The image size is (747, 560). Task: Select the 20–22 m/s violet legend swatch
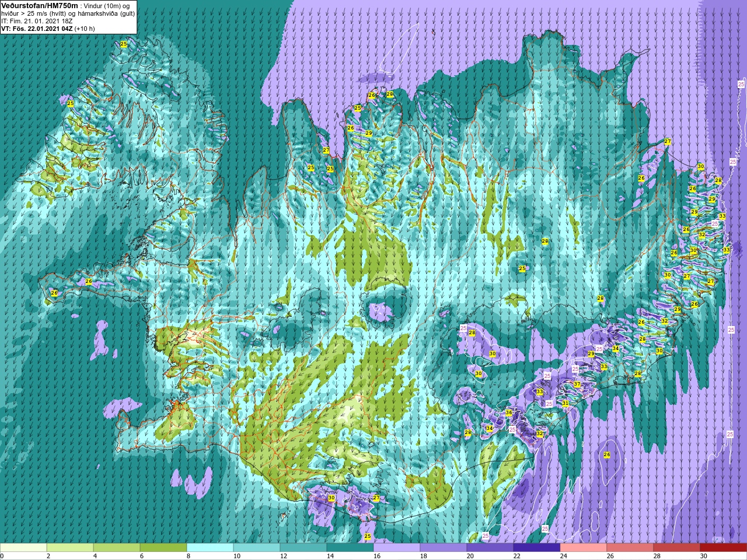coord(490,548)
